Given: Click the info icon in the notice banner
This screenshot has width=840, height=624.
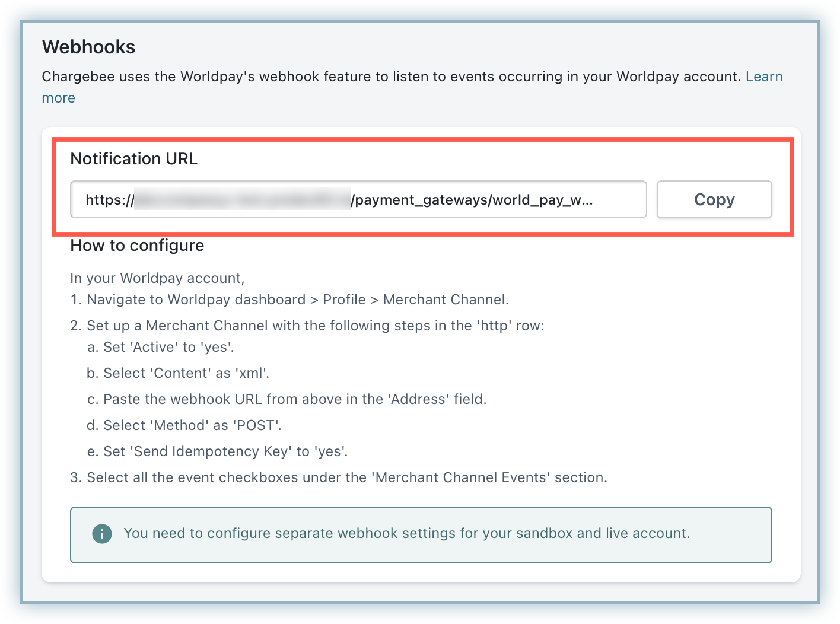Looking at the screenshot, I should [x=102, y=534].
